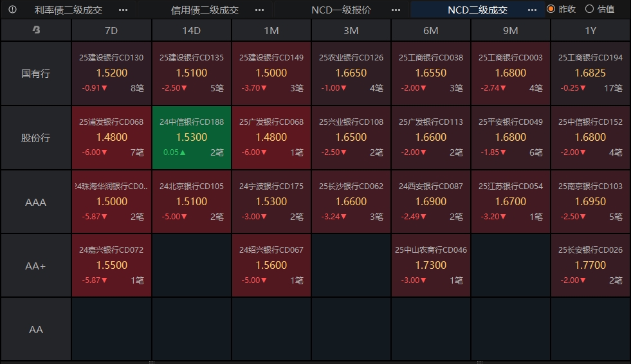Image resolution: width=631 pixels, height=364 pixels.
Task: Click the 14D column header
Action: pyautogui.click(x=192, y=30)
